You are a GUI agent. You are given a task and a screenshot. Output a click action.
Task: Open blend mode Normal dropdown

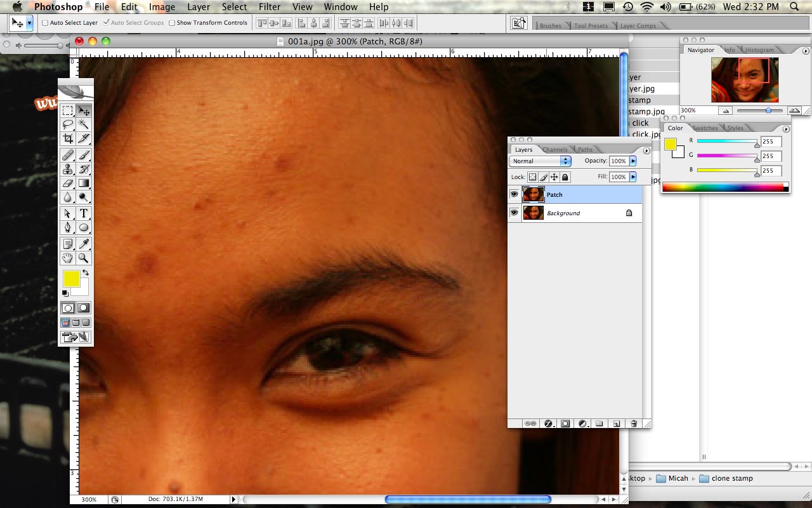point(540,161)
